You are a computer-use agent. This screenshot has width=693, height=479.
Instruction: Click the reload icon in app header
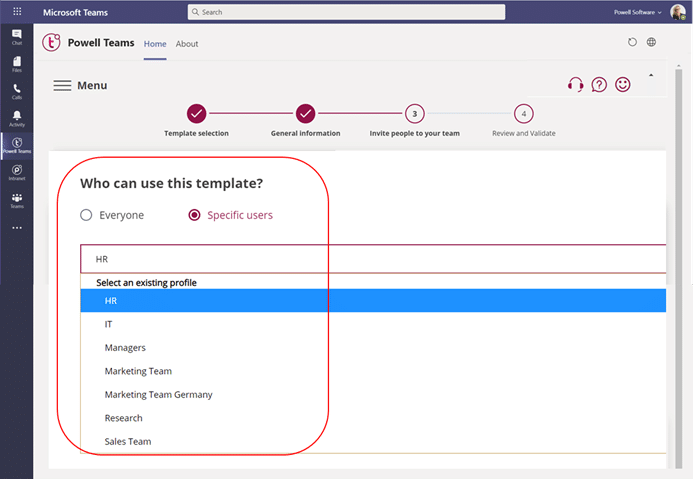pyautogui.click(x=632, y=43)
